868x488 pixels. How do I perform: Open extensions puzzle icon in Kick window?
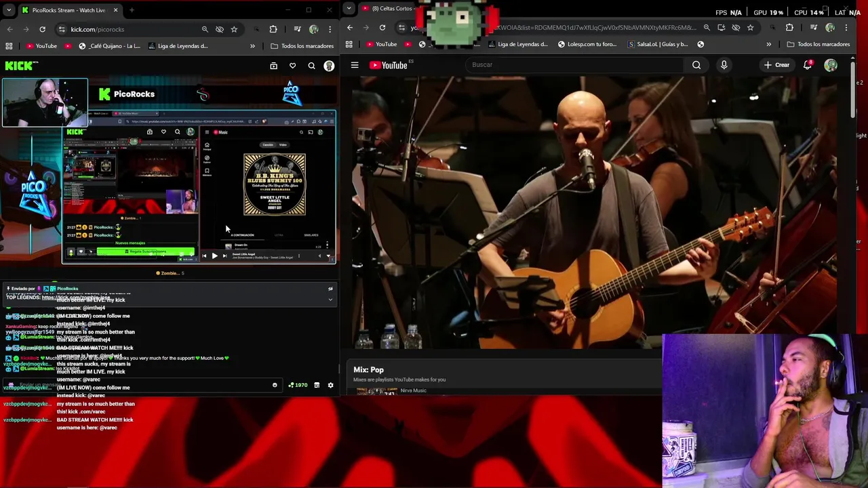click(273, 29)
